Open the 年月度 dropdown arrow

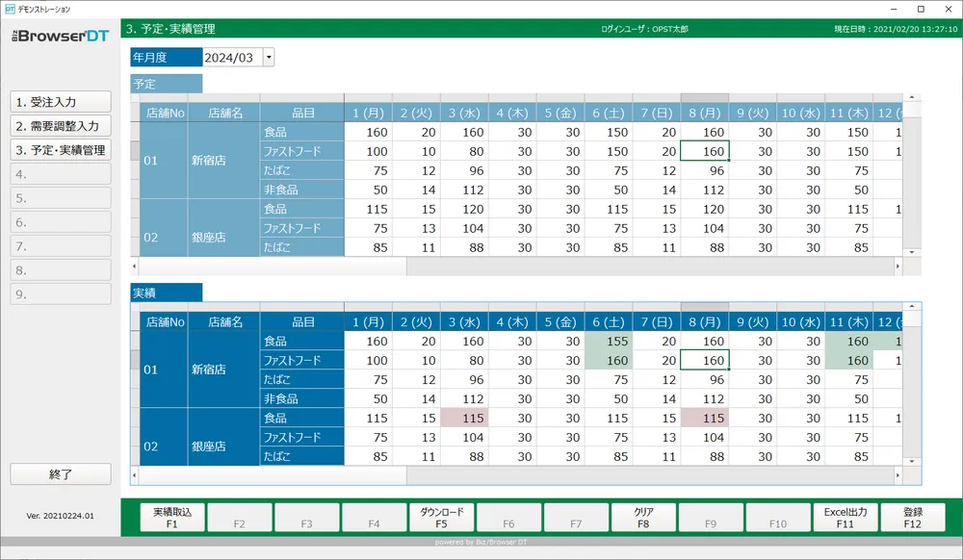[x=269, y=58]
